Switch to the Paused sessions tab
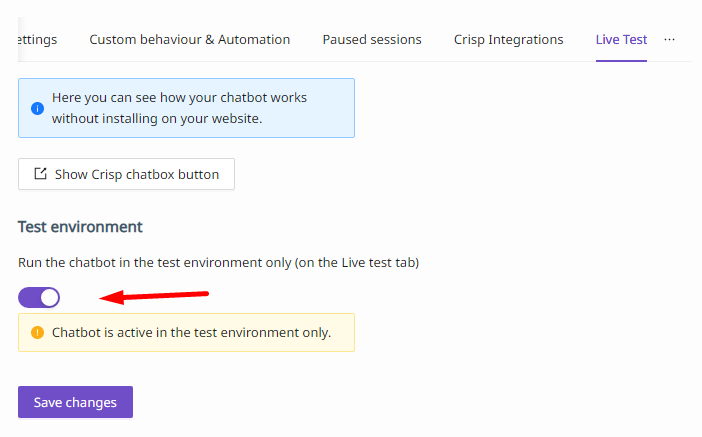The height and width of the screenshot is (437, 702). tap(372, 39)
